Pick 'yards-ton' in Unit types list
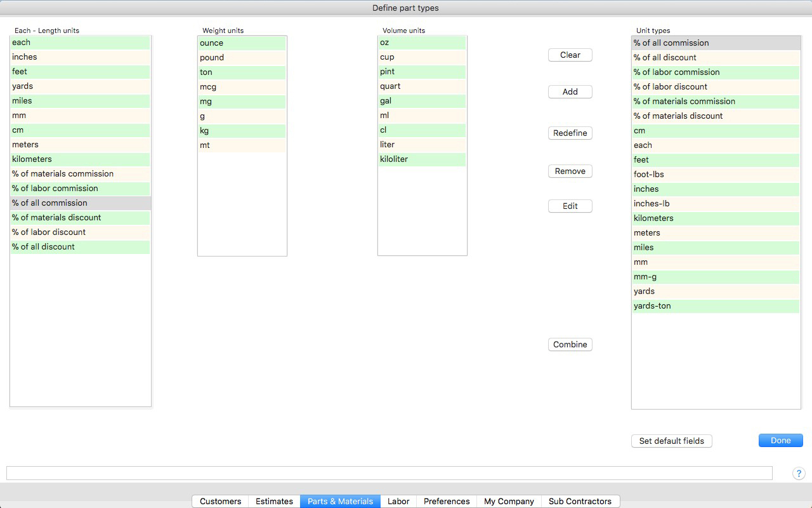The height and width of the screenshot is (508, 812). click(716, 306)
